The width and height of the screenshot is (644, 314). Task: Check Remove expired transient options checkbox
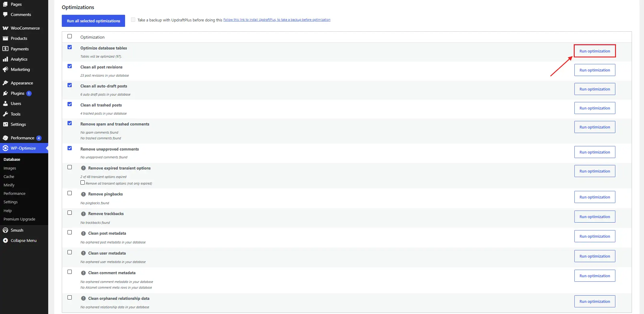[70, 167]
